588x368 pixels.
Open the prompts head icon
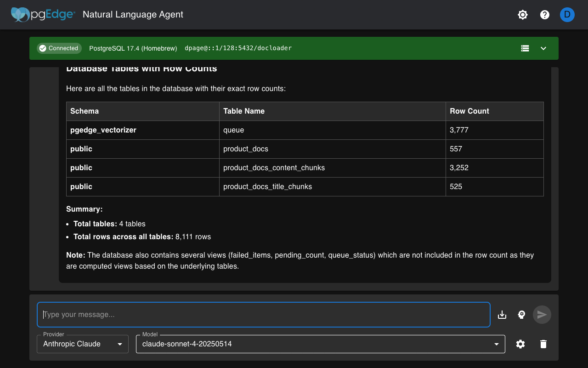tap(521, 315)
